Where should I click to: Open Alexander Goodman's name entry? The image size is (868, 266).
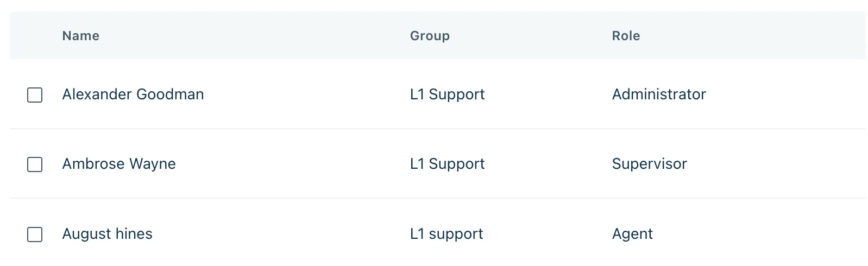click(x=133, y=94)
